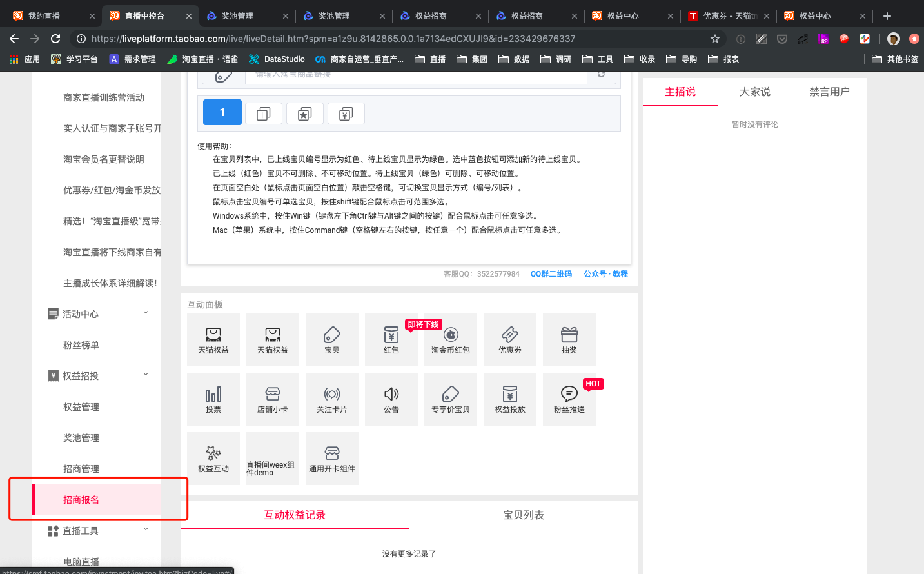The width and height of the screenshot is (924, 574).
Task: Open the 关注卡片 panel item
Action: [332, 399]
